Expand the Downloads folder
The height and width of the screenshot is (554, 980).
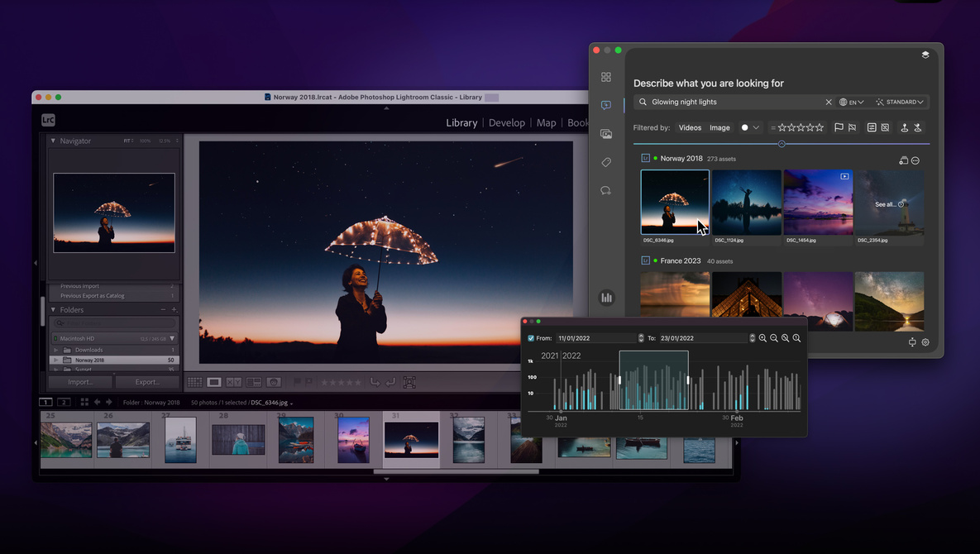click(x=56, y=350)
